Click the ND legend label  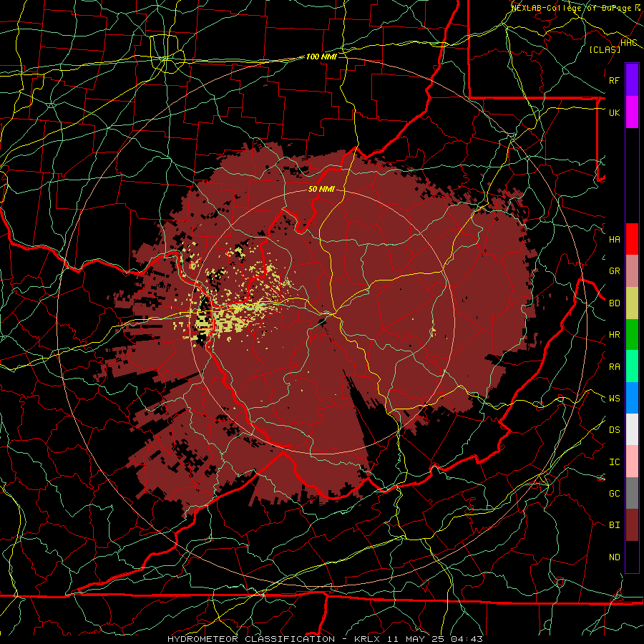(x=615, y=557)
